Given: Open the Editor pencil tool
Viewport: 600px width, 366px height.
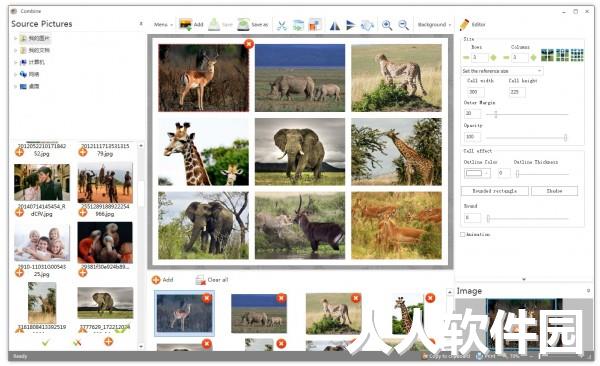Looking at the screenshot, I should click(464, 25).
